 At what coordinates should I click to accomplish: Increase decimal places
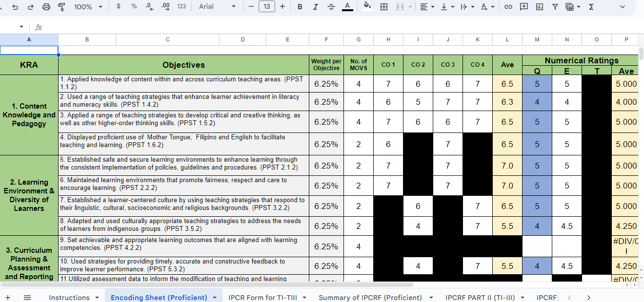coord(165,6)
